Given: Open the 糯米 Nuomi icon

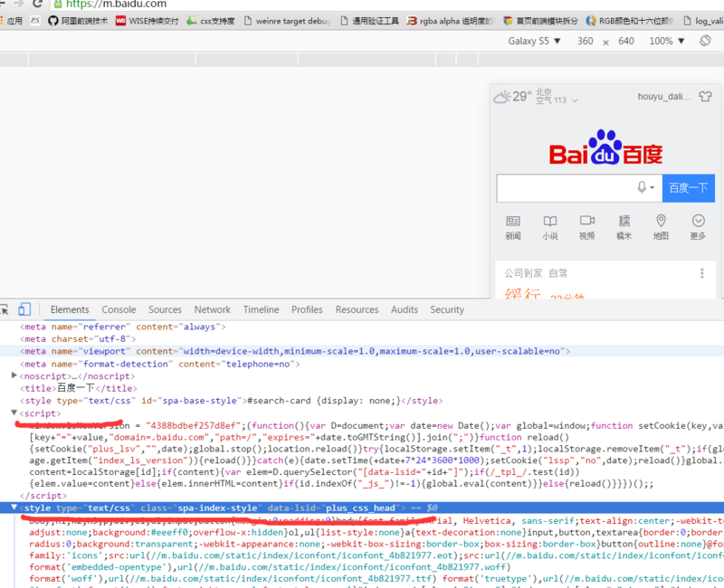Looking at the screenshot, I should 624,221.
